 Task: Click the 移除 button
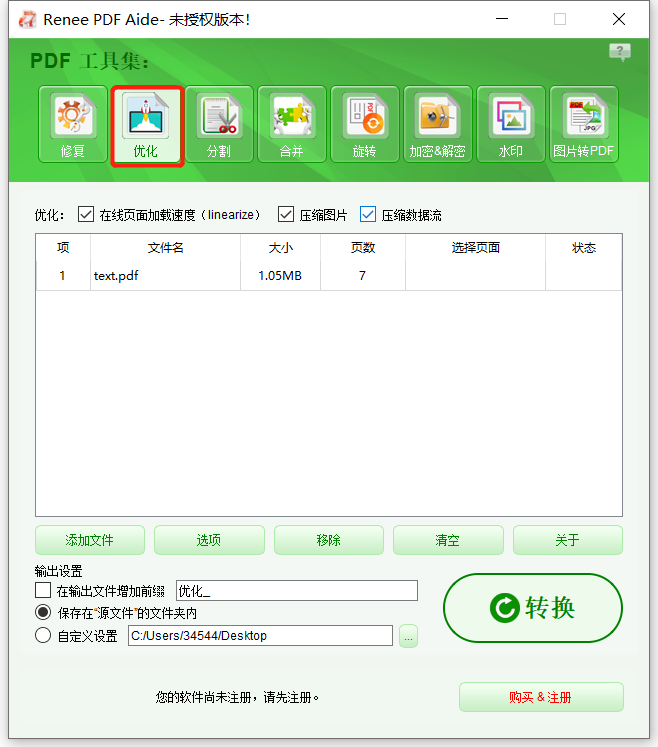click(x=329, y=540)
